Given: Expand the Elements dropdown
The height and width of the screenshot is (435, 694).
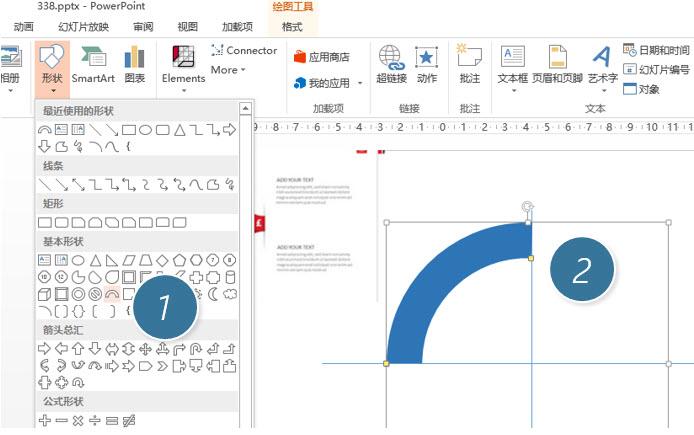Looking at the screenshot, I should tap(183, 69).
